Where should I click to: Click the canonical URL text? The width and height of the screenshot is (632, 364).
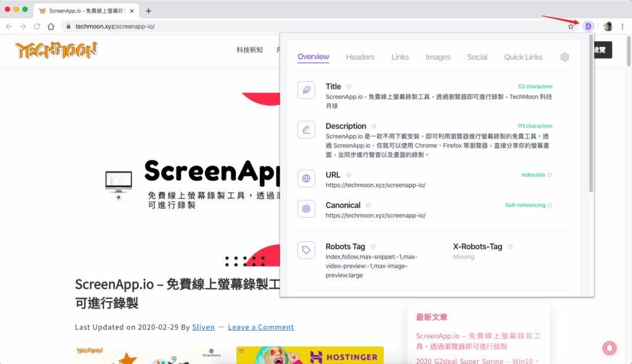(x=376, y=216)
